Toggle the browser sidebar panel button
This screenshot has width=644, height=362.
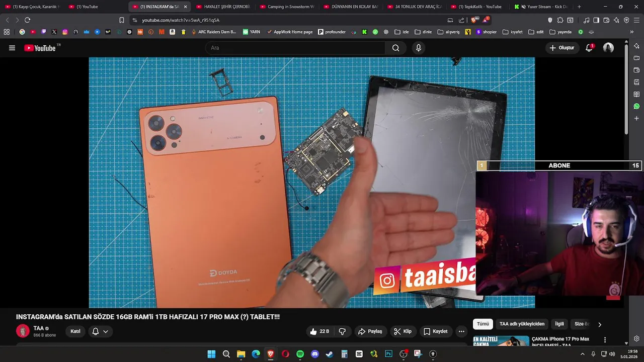click(596, 20)
